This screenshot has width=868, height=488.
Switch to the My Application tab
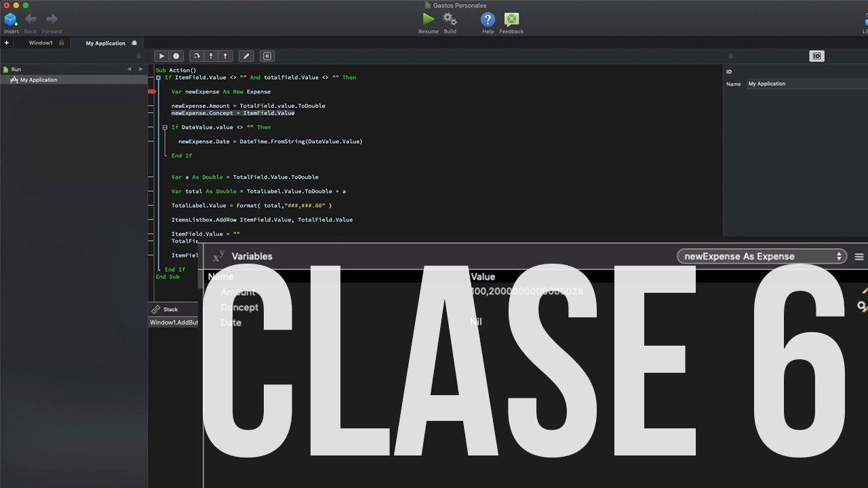pos(105,43)
